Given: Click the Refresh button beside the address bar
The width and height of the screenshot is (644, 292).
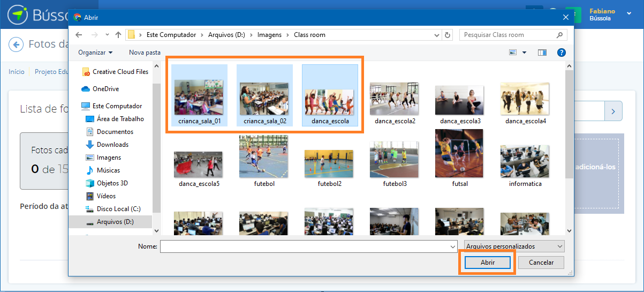Looking at the screenshot, I should (448, 35).
